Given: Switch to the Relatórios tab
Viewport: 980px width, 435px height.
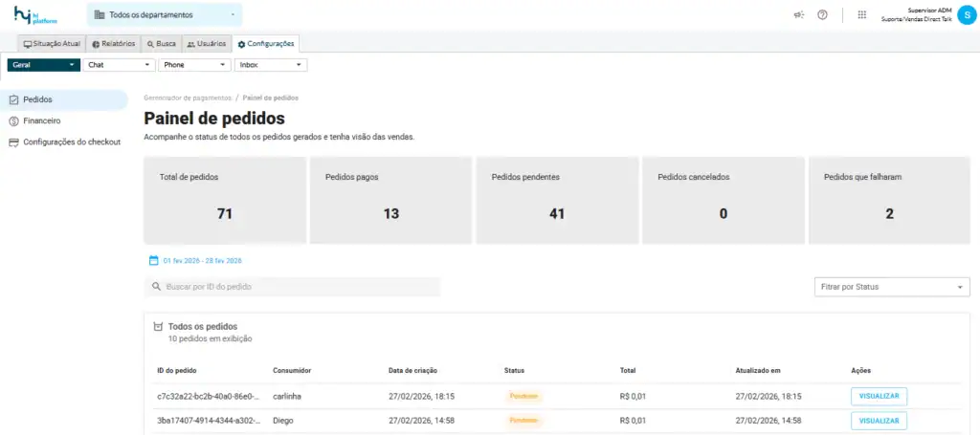Looking at the screenshot, I should pos(113,44).
